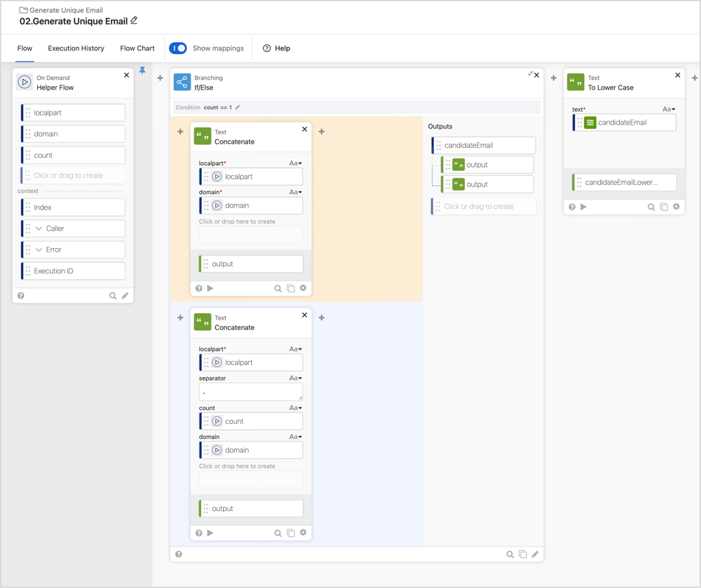Duplicate the To Lower Case function
This screenshot has height=588, width=701.
click(665, 207)
